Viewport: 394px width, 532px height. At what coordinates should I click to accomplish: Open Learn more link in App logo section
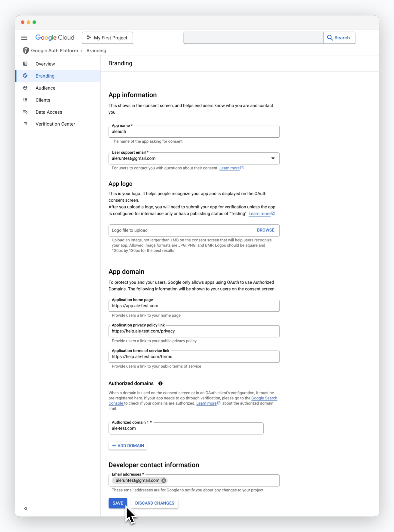pyautogui.click(x=259, y=214)
